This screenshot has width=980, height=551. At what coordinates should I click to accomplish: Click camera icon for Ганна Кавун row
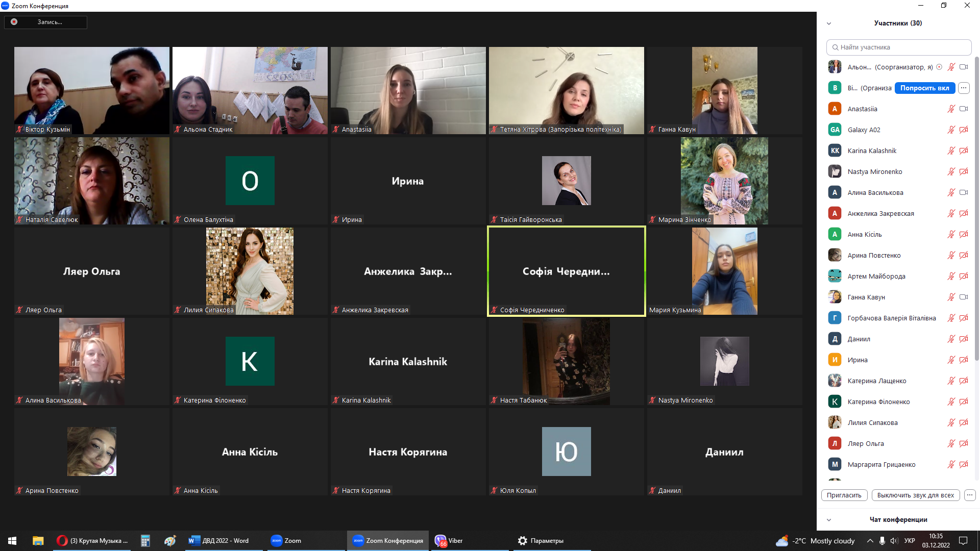pyautogui.click(x=964, y=297)
